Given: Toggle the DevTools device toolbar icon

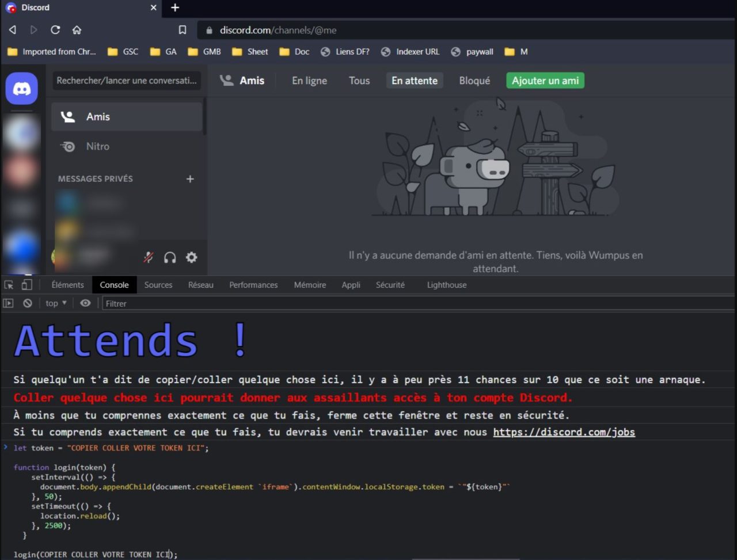Looking at the screenshot, I should pyautogui.click(x=26, y=284).
